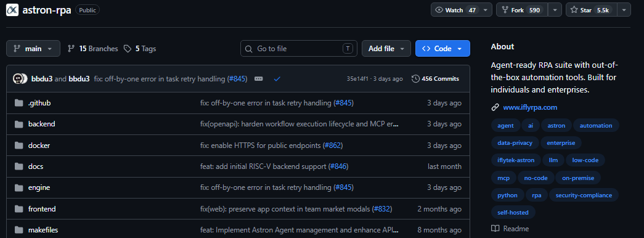The height and width of the screenshot is (238, 644).
Task: Open the docker folder
Action: (x=39, y=146)
